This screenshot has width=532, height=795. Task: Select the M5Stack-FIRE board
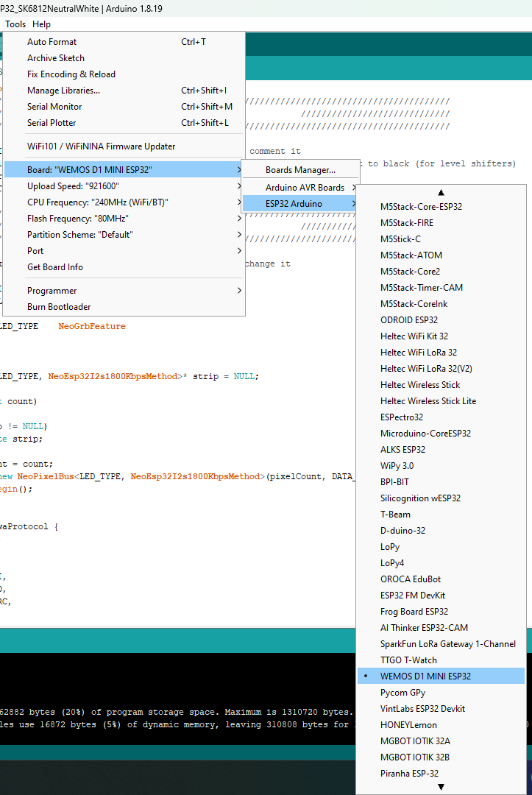441,222
